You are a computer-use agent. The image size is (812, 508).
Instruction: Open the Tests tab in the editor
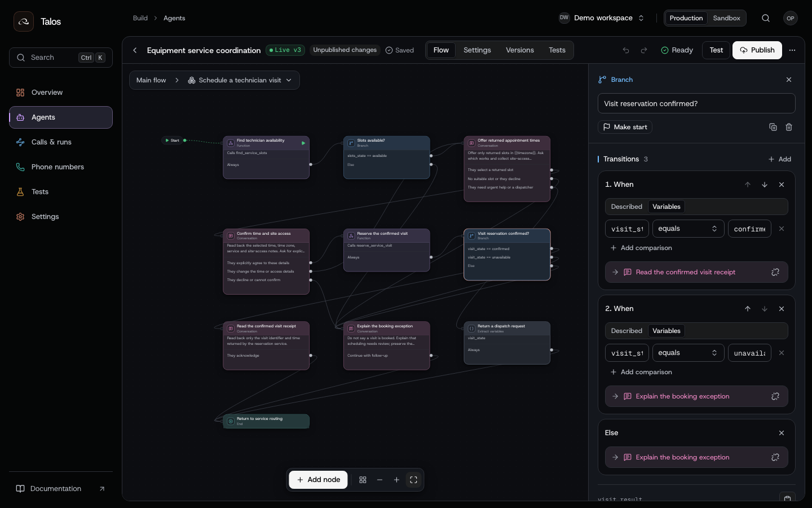(x=557, y=50)
